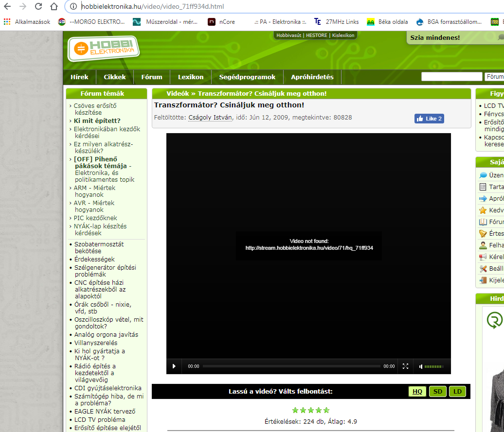Open Ez milyen alkatrész-készülék? topic
The image size is (504, 432).
click(x=104, y=147)
